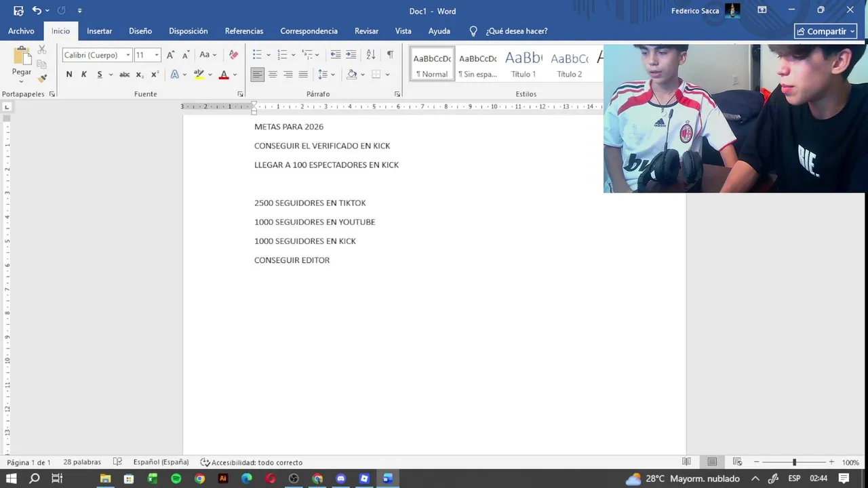Click the Copy icon in Portapapeles

pyautogui.click(x=42, y=64)
